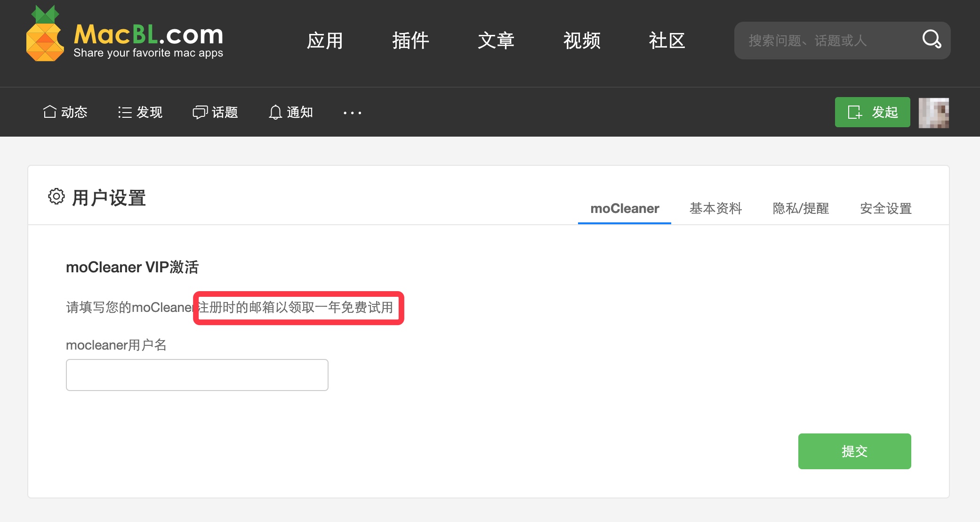Open the 视频 navigation menu
Screen dimensions: 980x522
pos(582,41)
